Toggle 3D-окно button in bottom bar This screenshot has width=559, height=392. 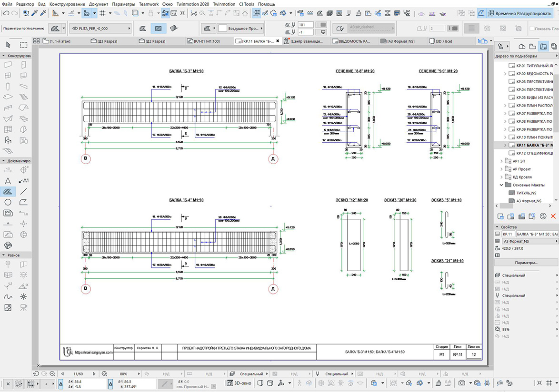[239, 383]
